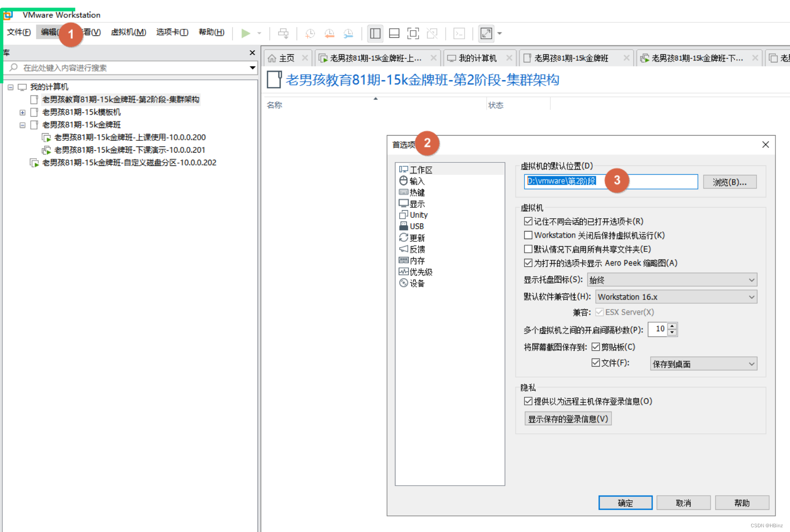Click the default VM location text field
Image resolution: width=790 pixels, height=532 pixels.
pyautogui.click(x=611, y=181)
